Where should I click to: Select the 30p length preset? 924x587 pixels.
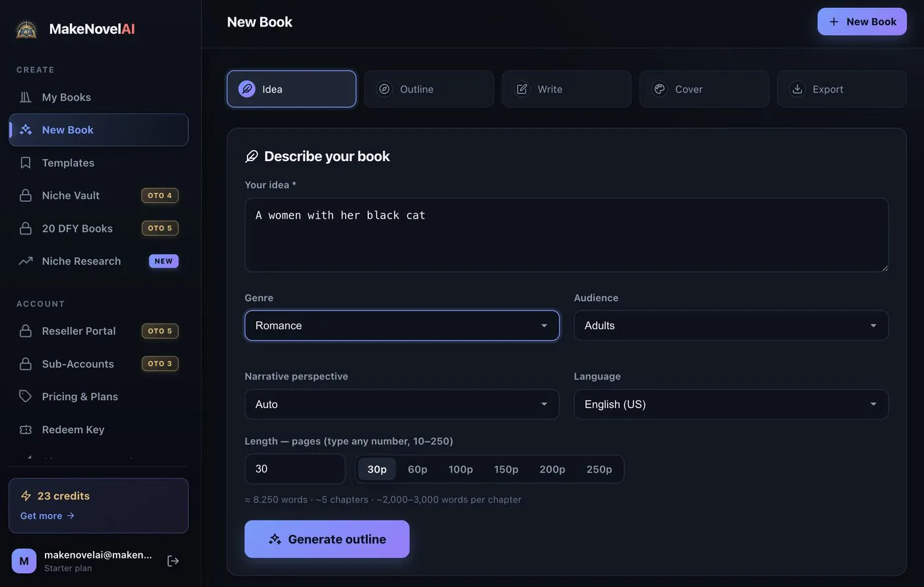[377, 469]
